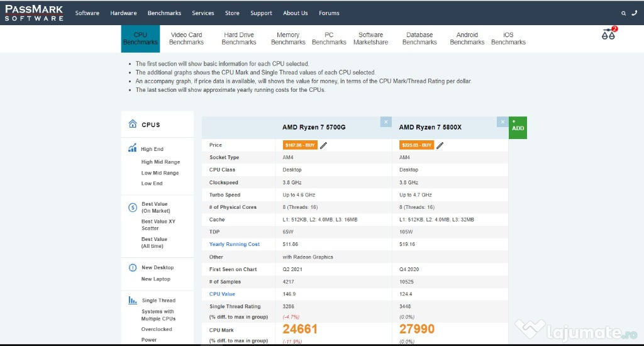Open Best Value (All time) link
The height and width of the screenshot is (346, 644).
(155, 242)
